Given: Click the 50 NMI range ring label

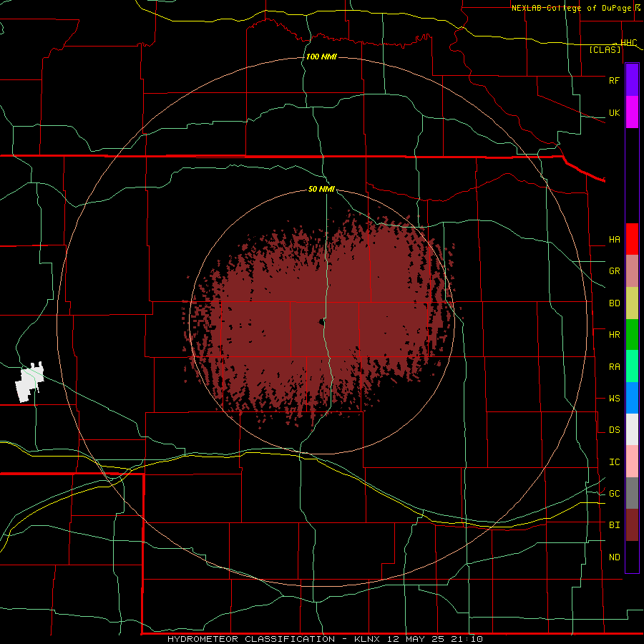Looking at the screenshot, I should (321, 190).
